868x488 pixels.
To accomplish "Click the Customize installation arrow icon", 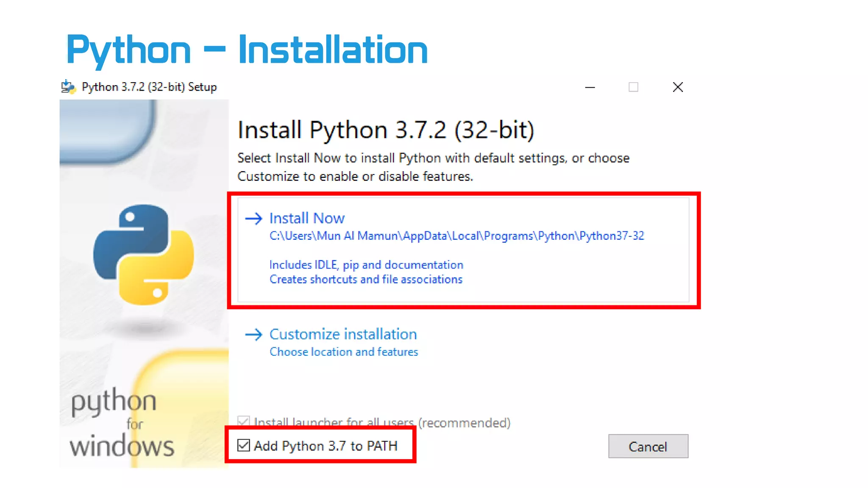I will (254, 334).
